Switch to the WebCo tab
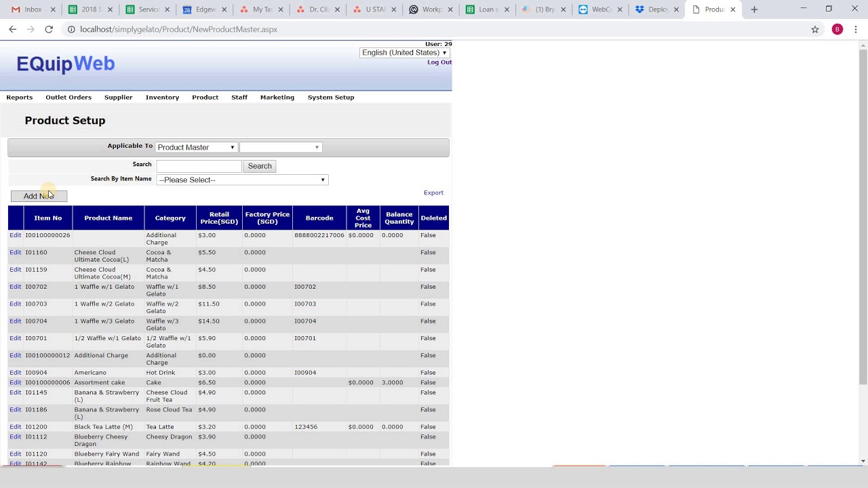Image resolution: width=868 pixels, height=488 pixels. click(600, 9)
